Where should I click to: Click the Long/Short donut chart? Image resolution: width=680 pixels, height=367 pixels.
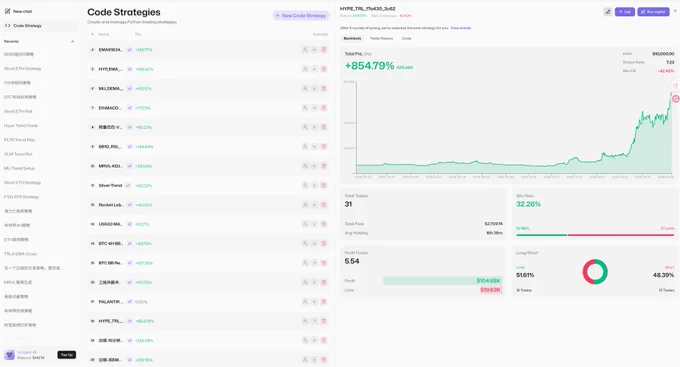pos(595,272)
